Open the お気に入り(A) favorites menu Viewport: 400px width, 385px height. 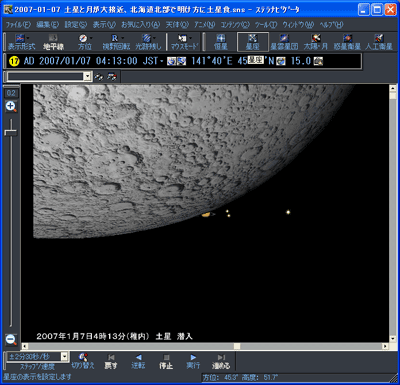pos(140,25)
